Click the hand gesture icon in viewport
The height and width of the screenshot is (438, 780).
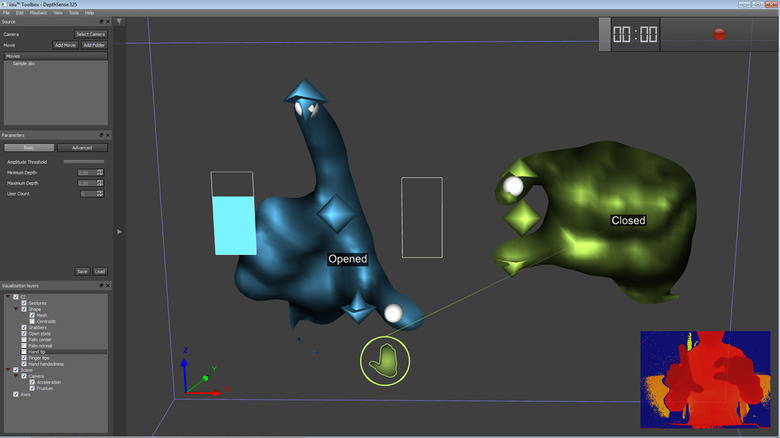tap(383, 360)
